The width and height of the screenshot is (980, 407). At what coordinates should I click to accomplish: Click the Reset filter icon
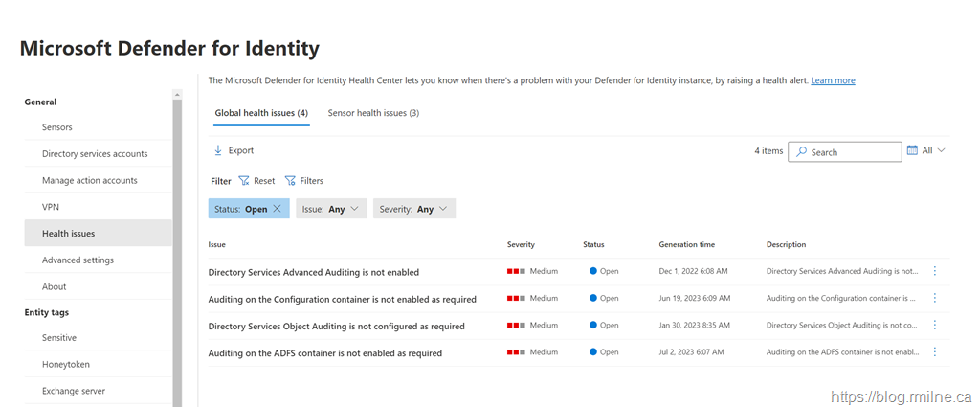[244, 180]
